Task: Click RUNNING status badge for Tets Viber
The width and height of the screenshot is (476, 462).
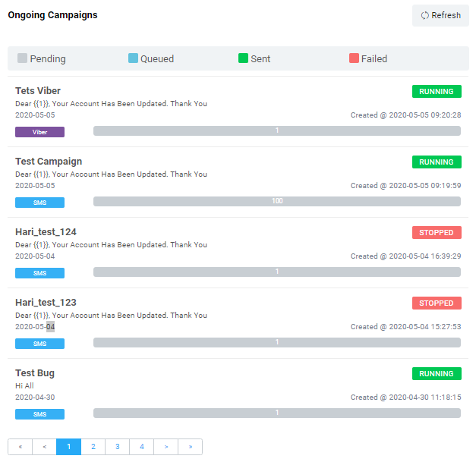Action: tap(437, 92)
